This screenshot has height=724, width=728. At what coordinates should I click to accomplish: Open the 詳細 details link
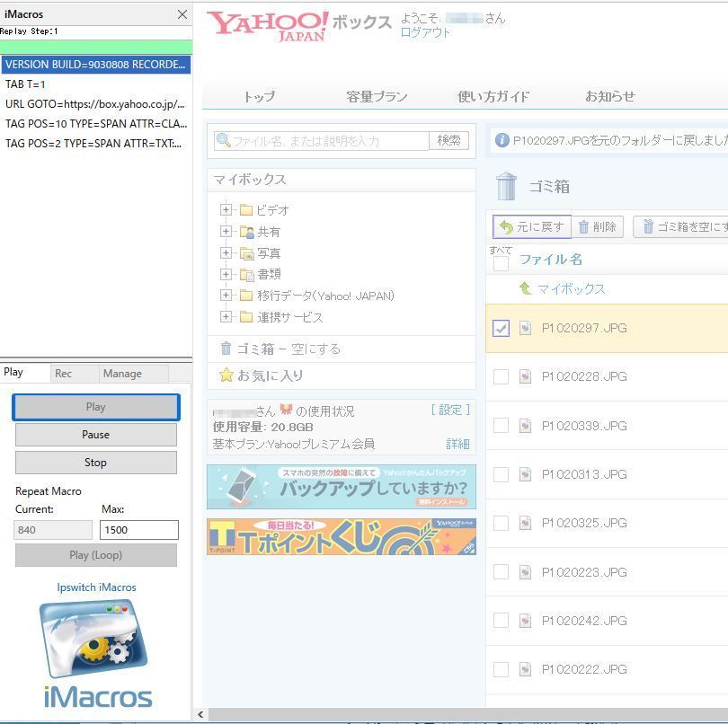pos(457,444)
